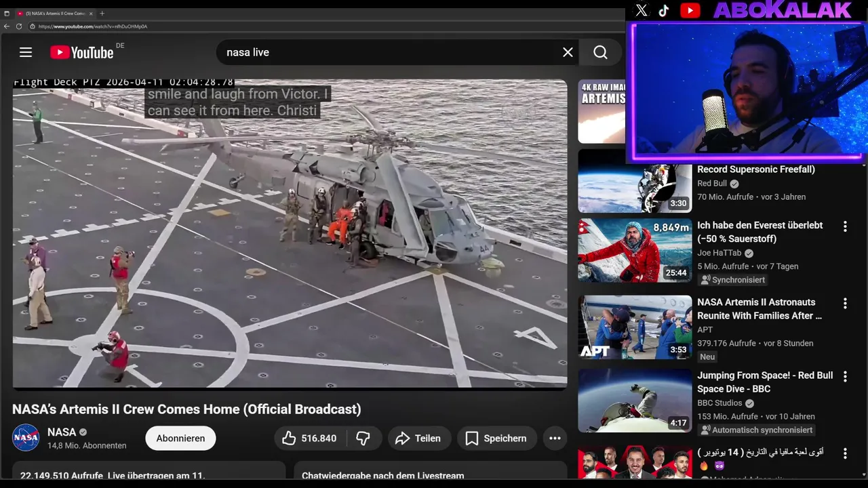Open the browser tab actions icon
The height and width of the screenshot is (488, 868).
pos(7,13)
